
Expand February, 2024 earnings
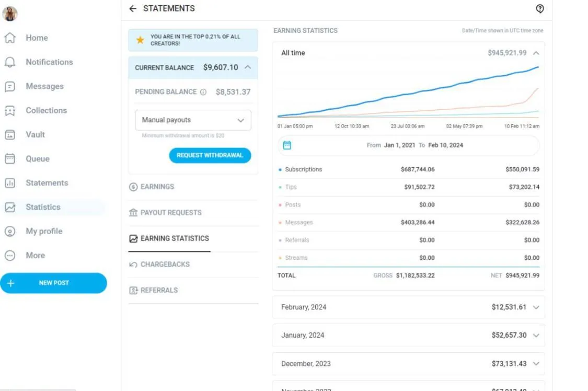coord(408,307)
